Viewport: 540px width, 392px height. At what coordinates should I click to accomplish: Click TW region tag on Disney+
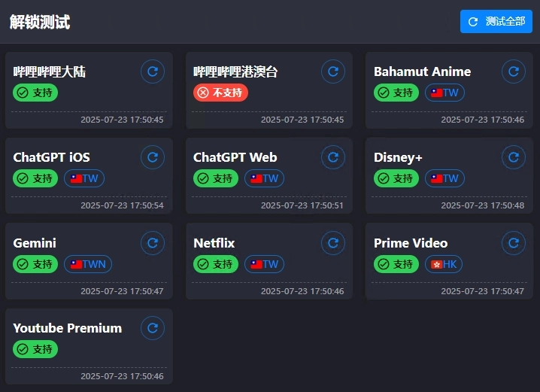click(444, 178)
